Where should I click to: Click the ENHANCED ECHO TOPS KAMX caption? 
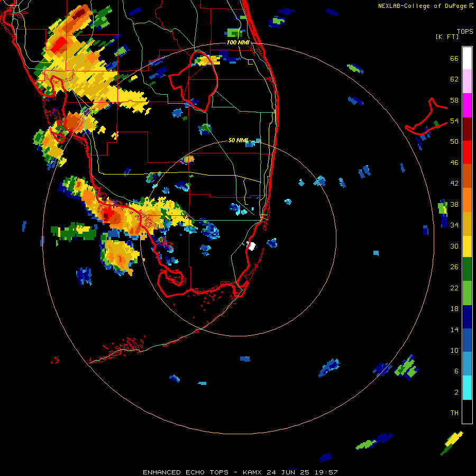[240, 472]
